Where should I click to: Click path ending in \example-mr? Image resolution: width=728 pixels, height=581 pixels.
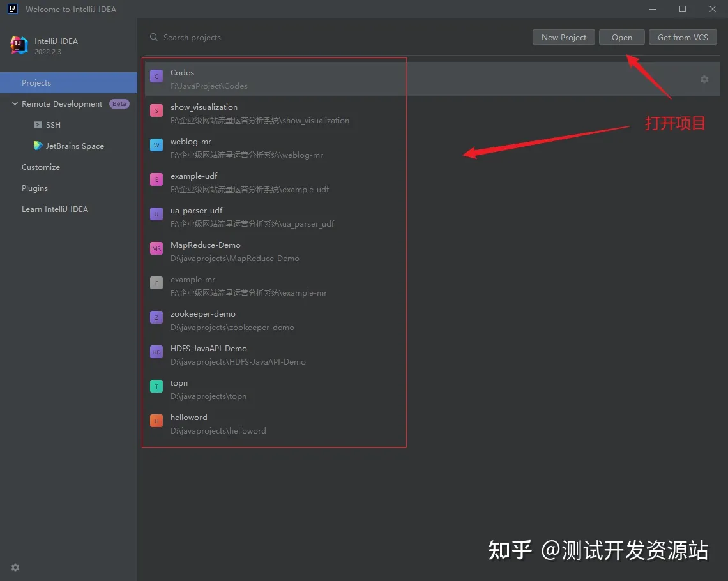(248, 293)
